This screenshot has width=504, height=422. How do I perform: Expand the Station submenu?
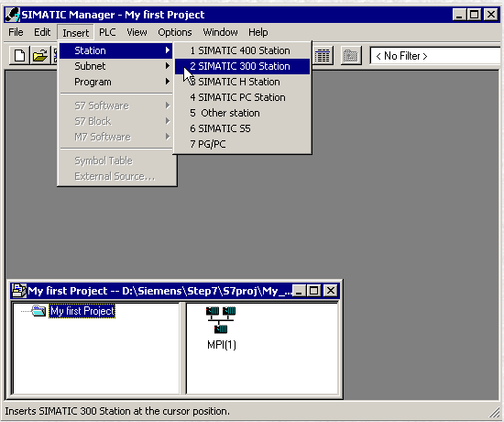[116, 50]
